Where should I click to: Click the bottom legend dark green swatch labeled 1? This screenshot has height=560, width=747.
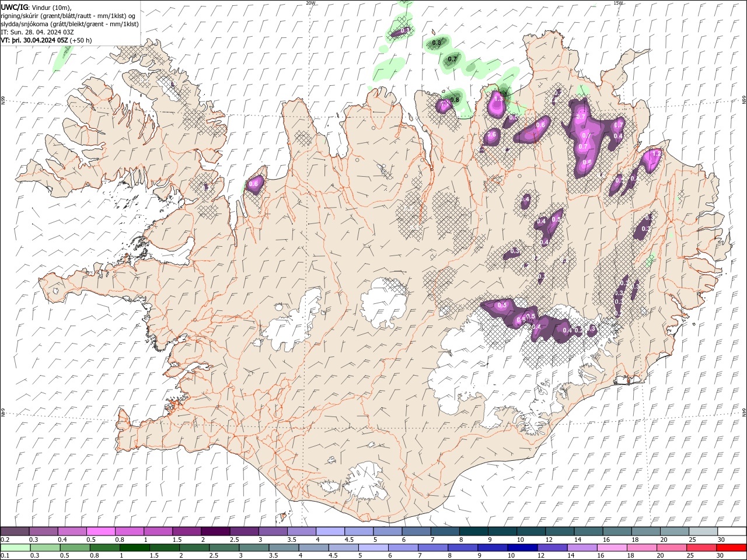click(x=134, y=548)
